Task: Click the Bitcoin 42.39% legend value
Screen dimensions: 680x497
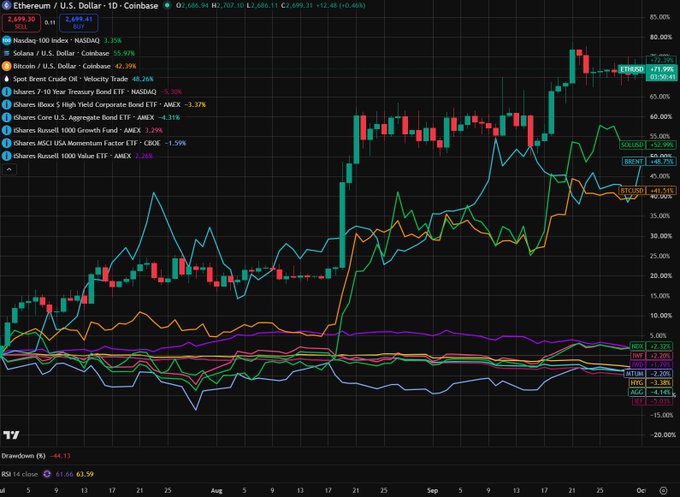Action: click(126, 66)
